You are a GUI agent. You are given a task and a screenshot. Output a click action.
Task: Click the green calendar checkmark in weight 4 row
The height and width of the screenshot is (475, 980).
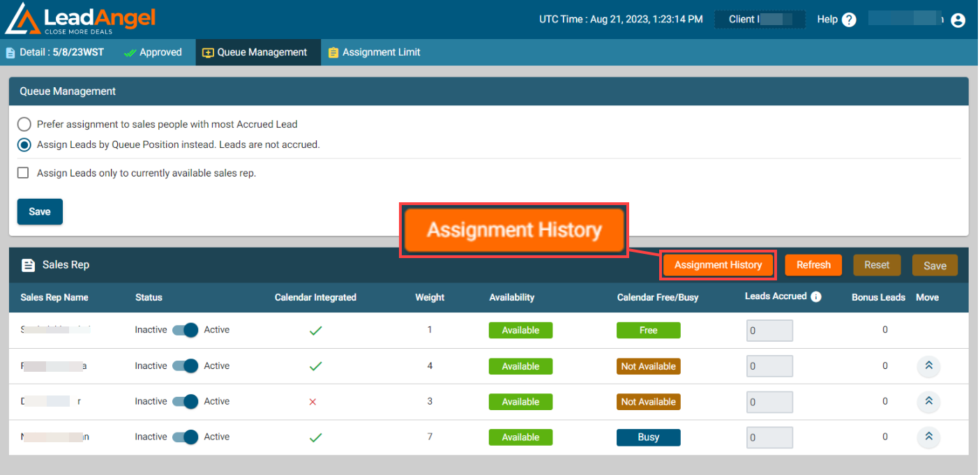click(315, 366)
